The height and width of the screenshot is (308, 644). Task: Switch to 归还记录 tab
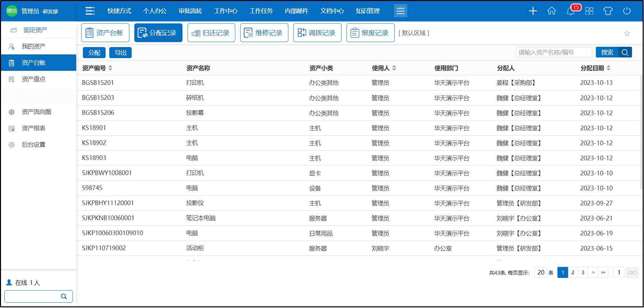click(x=211, y=33)
